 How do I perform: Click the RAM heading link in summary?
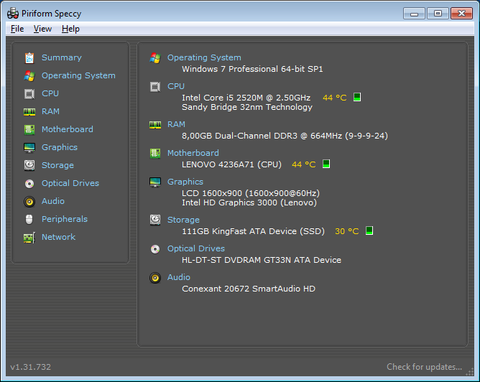point(176,124)
